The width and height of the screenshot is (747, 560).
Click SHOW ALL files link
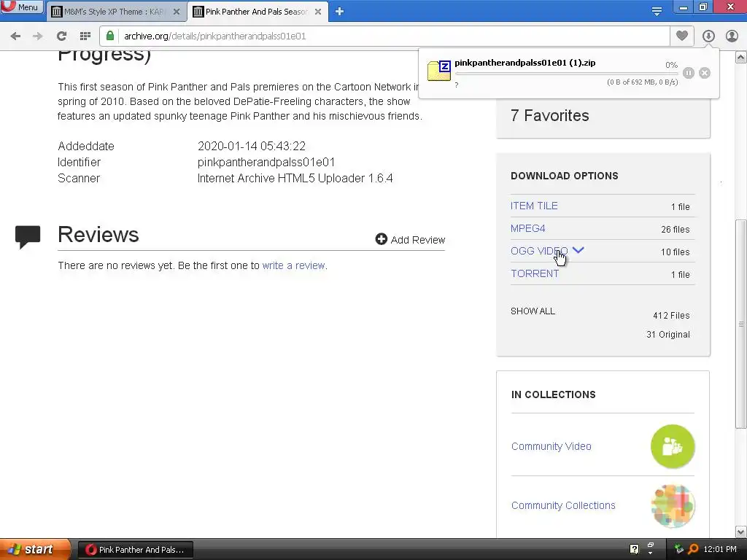coord(533,311)
